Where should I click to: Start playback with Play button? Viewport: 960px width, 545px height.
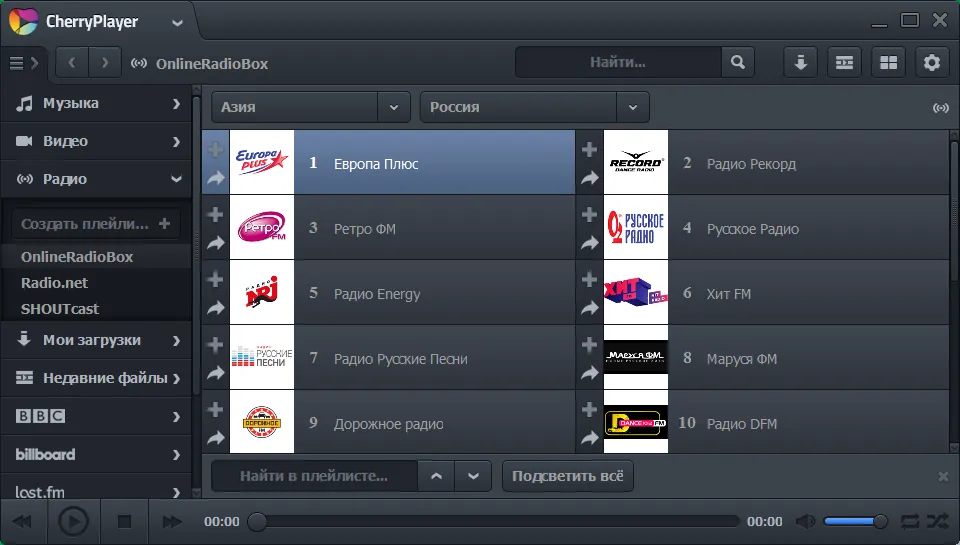point(73,522)
